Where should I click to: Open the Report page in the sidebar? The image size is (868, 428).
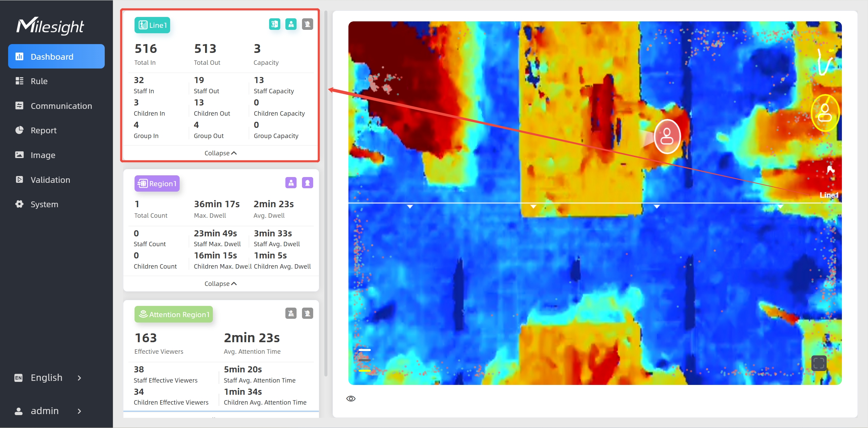43,130
